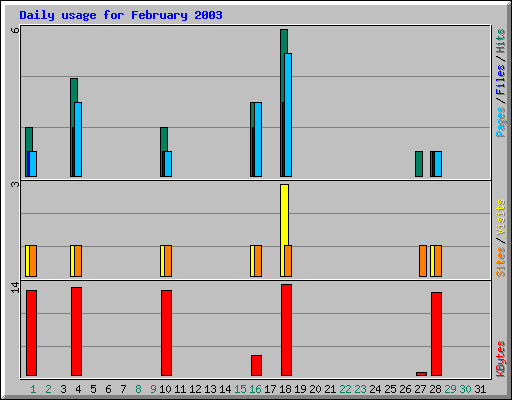Click the x-axis day number 14
The image size is (512, 400).
225,389
